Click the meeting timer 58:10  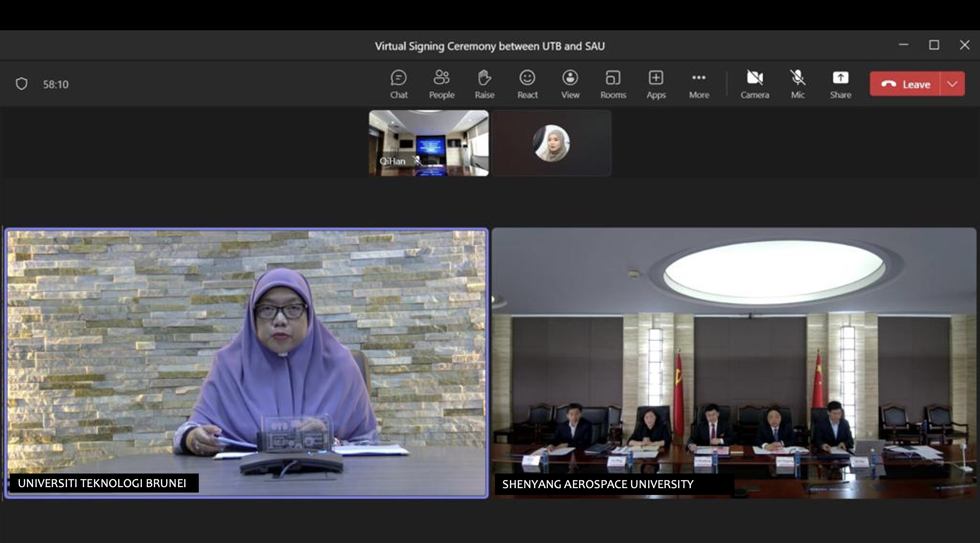pyautogui.click(x=55, y=84)
